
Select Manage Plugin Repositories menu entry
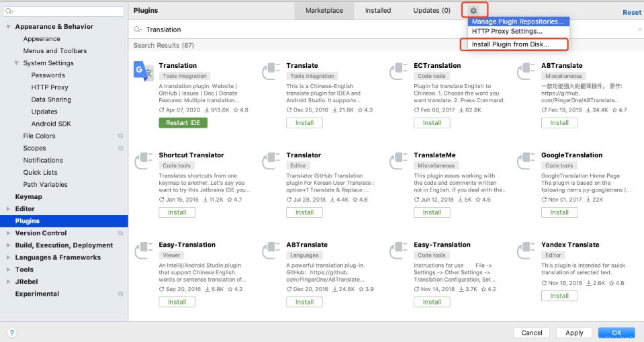tap(518, 22)
